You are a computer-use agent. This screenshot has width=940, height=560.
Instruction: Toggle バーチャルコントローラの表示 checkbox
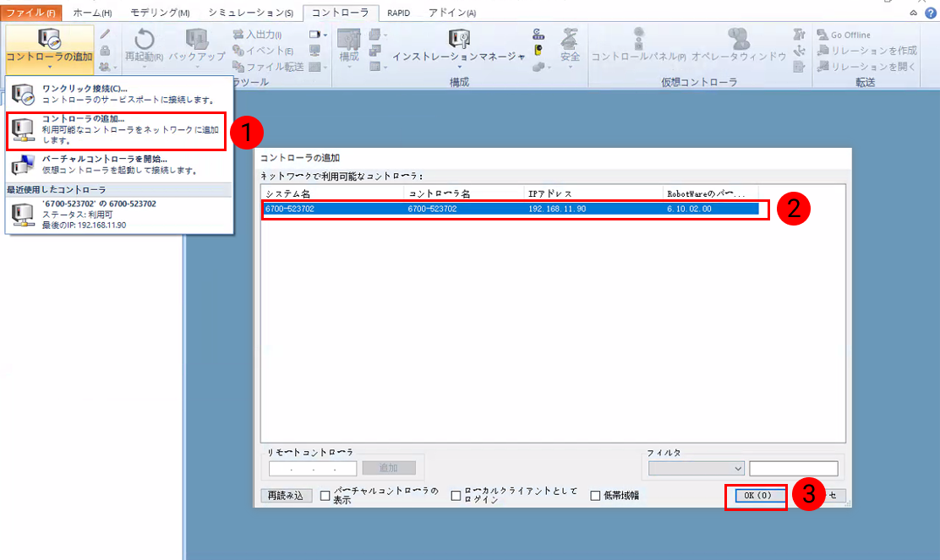pos(325,495)
